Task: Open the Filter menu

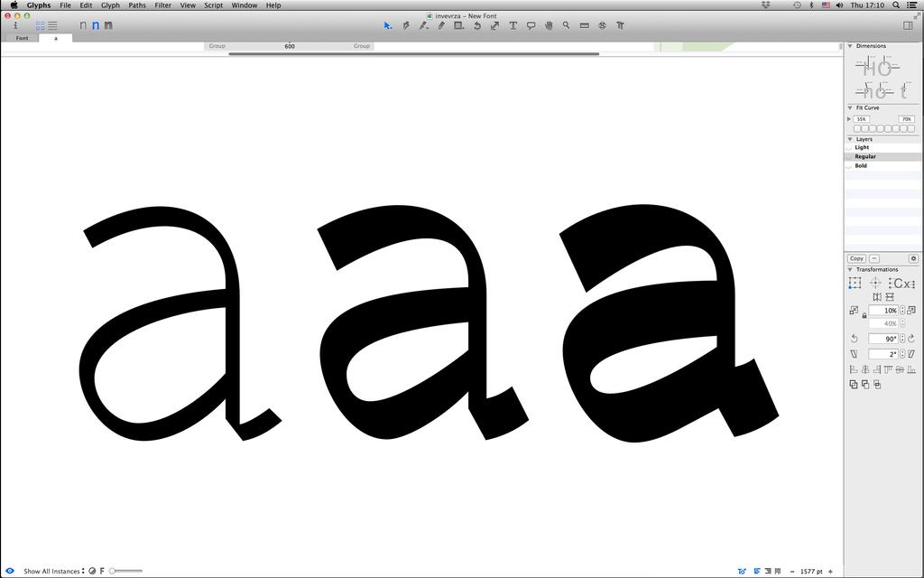Action: click(162, 5)
